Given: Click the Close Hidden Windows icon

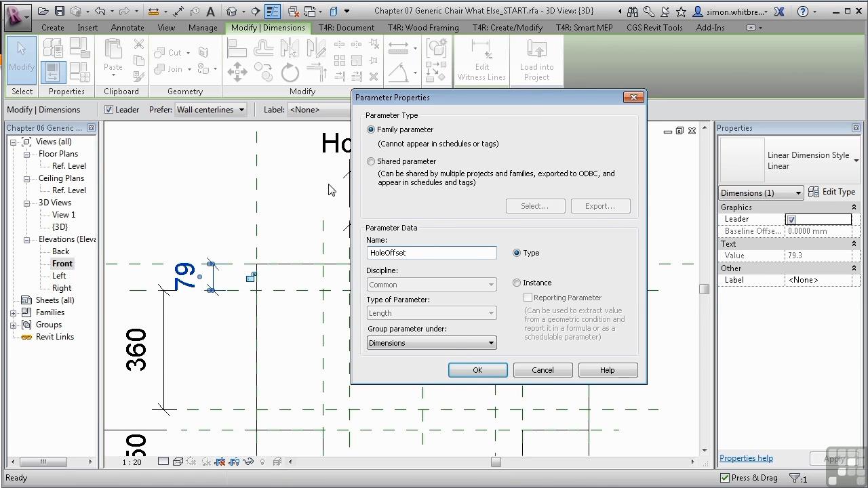Looking at the screenshot, I should click(x=293, y=12).
